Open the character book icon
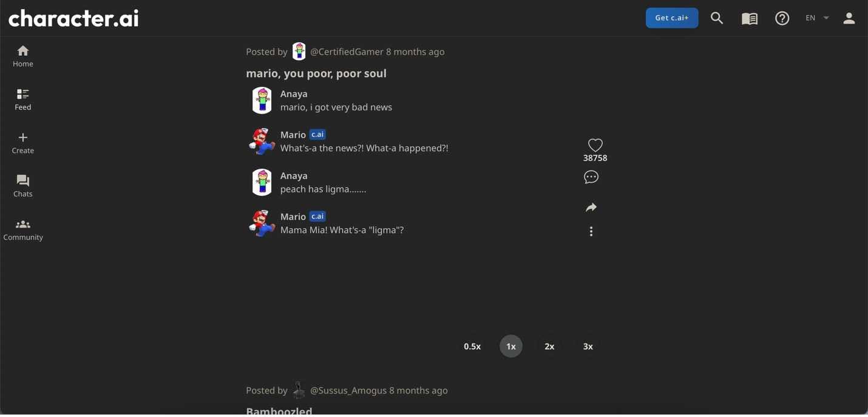This screenshot has height=417, width=868. pyautogui.click(x=750, y=18)
